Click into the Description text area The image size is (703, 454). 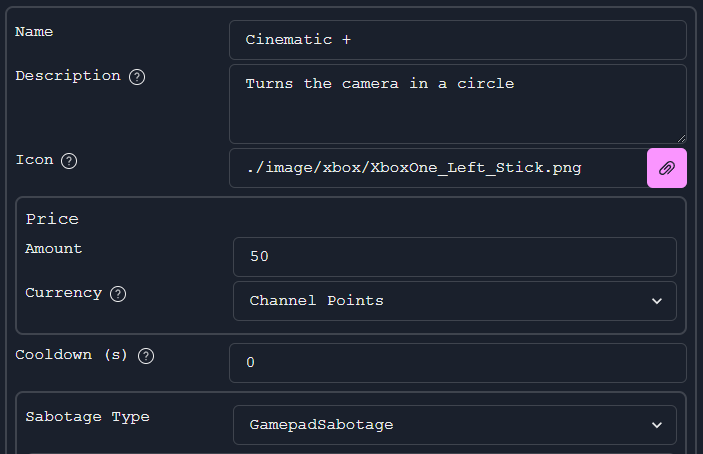pyautogui.click(x=458, y=104)
